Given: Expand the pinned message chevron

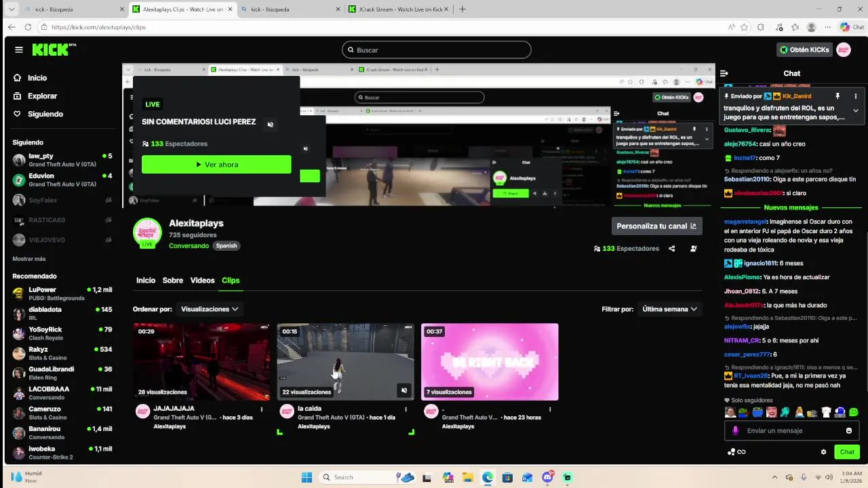Looking at the screenshot, I should [x=855, y=110].
